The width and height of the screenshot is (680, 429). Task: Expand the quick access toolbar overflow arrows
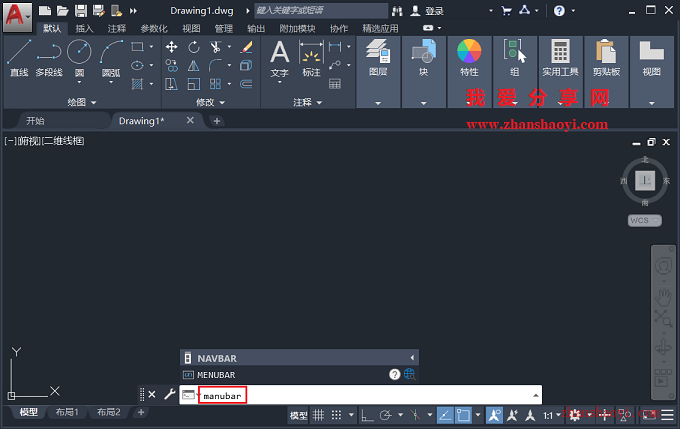pyautogui.click(x=133, y=11)
